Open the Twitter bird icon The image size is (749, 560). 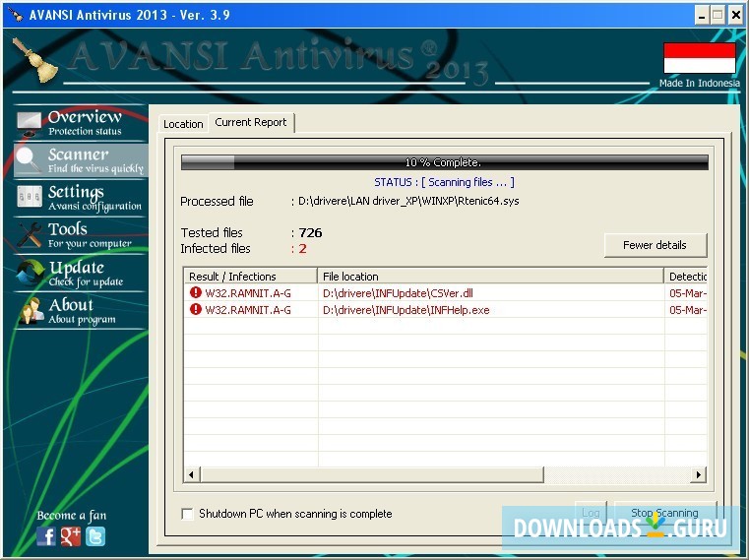pyautogui.click(x=95, y=536)
